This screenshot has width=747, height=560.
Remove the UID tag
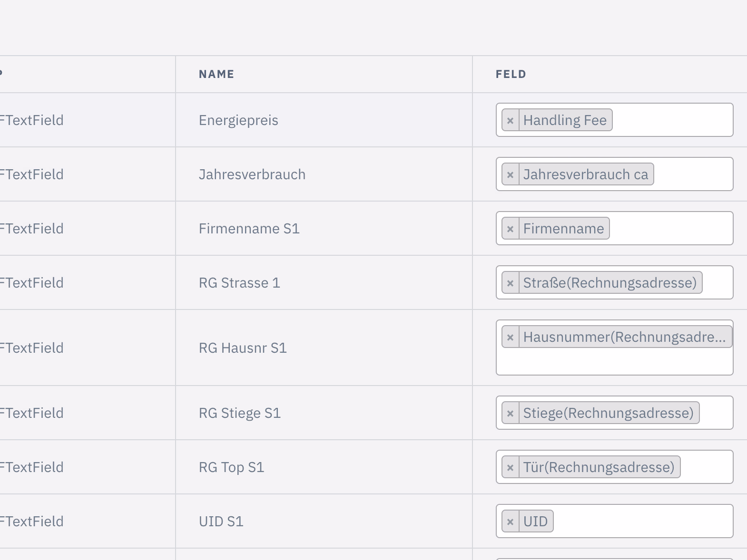511,521
